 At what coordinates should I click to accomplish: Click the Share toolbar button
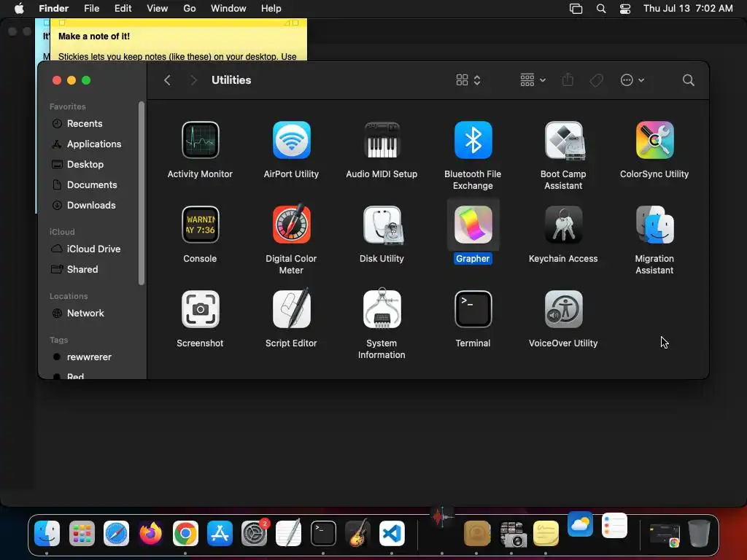click(x=568, y=80)
